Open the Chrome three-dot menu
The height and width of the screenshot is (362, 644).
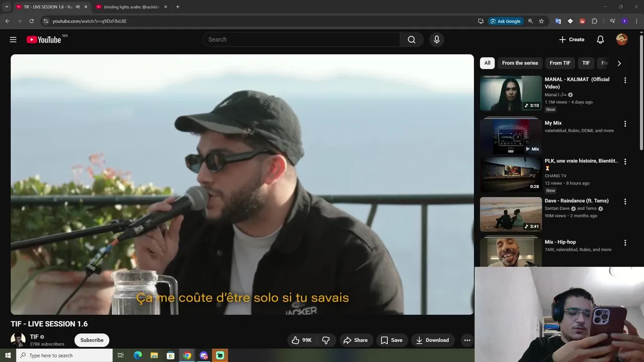click(x=637, y=21)
